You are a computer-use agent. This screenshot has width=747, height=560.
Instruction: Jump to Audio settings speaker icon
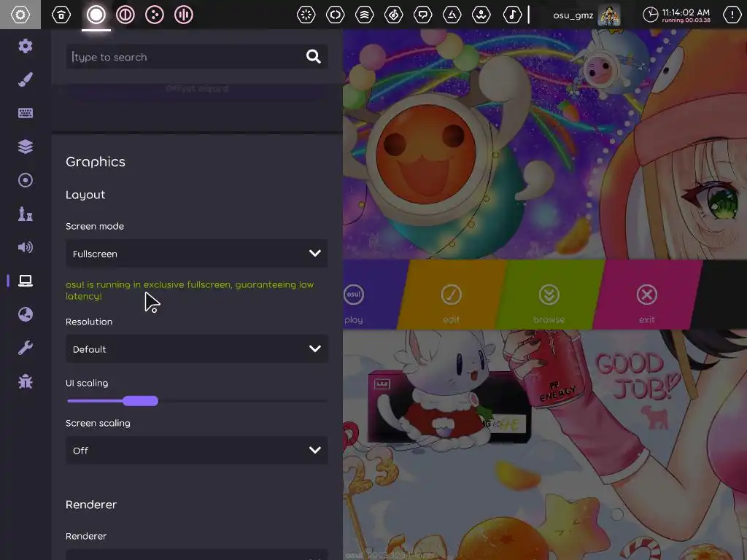[x=26, y=247]
